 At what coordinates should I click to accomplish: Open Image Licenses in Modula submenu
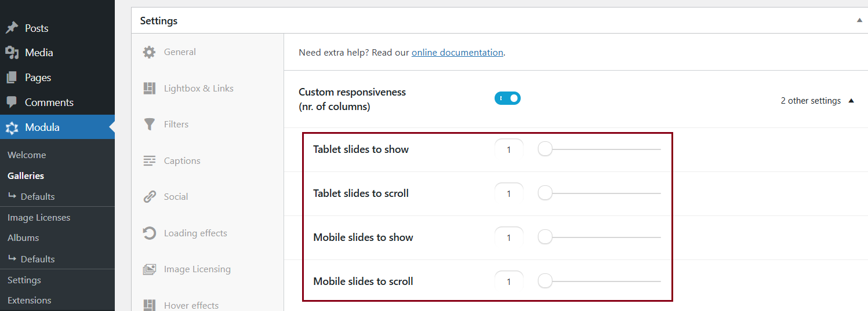pos(39,218)
